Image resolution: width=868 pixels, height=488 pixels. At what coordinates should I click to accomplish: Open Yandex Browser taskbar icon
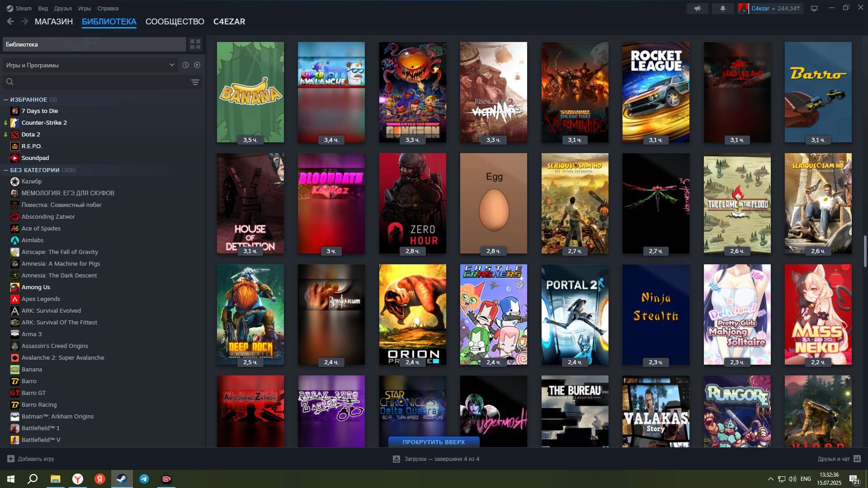[78, 479]
